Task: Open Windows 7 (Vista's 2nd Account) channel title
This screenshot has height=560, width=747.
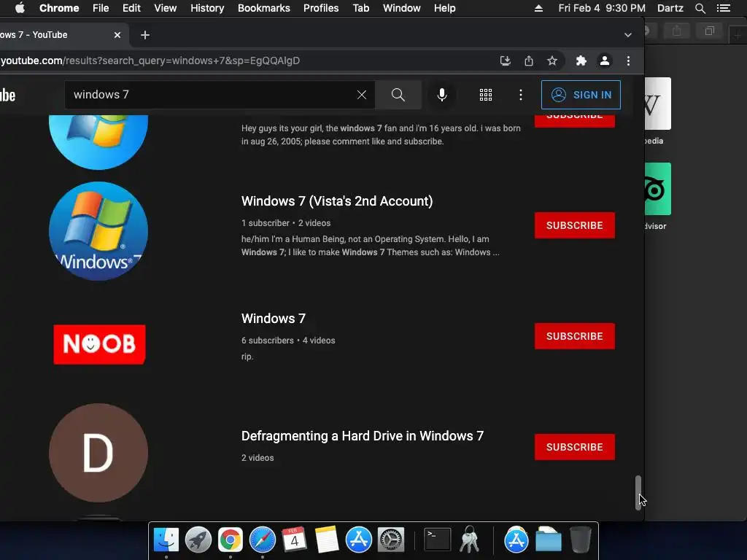Action: pos(337,201)
